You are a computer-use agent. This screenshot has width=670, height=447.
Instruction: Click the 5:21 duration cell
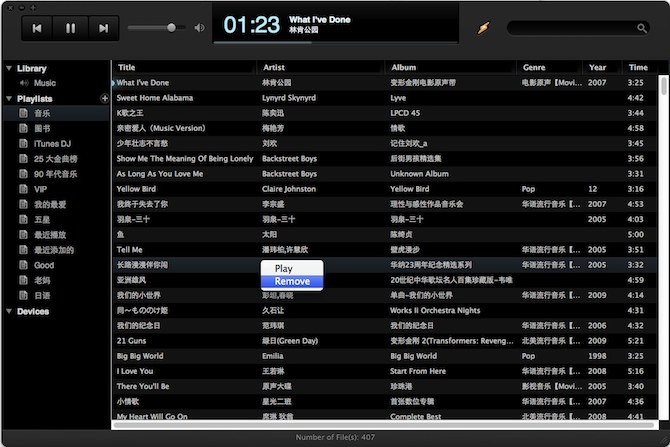[635, 341]
